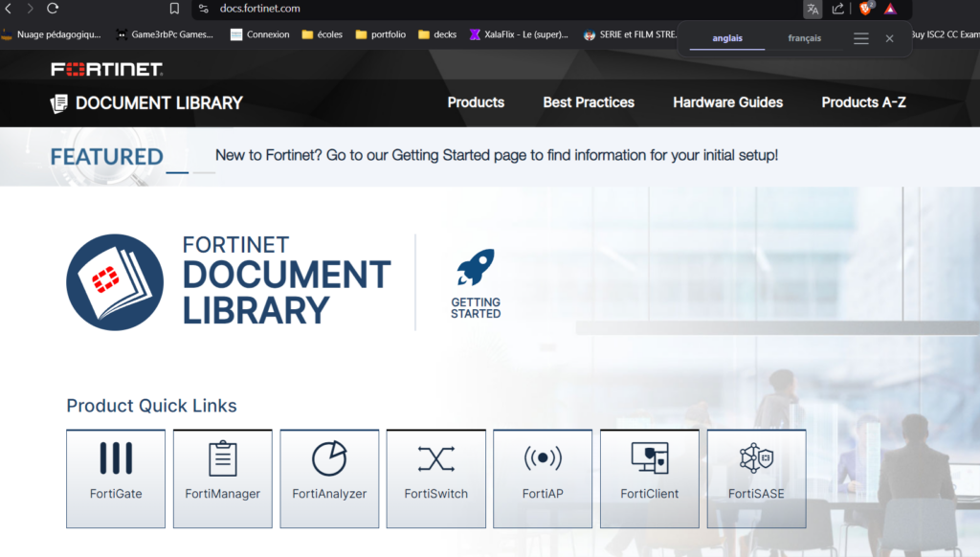Click the GETTING STARTED label under the rocket
980x557 pixels.
[476, 307]
